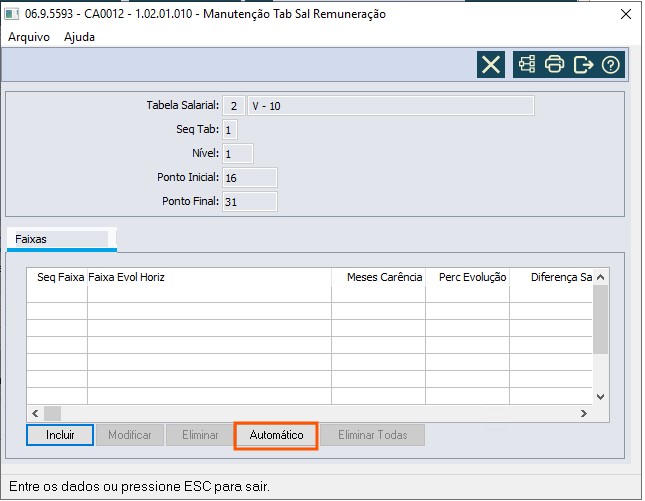The height and width of the screenshot is (501, 645).
Task: Click the vertical scrollbar thumb of grid
Action: [601, 319]
